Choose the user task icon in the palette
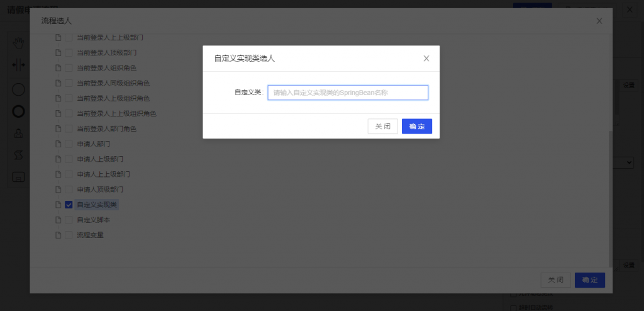Viewport: 644px width, 311px height. (x=19, y=133)
